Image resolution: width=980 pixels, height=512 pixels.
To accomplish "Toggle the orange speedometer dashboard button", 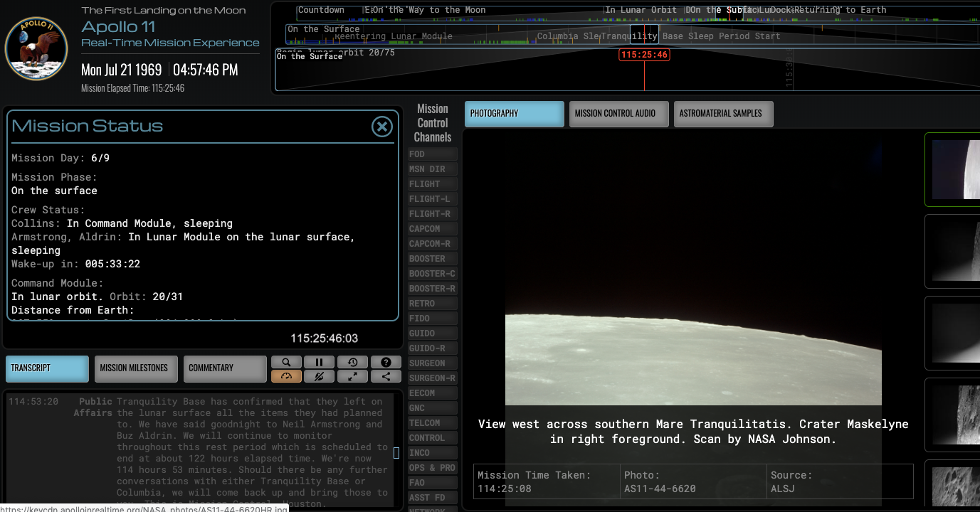I will [286, 376].
